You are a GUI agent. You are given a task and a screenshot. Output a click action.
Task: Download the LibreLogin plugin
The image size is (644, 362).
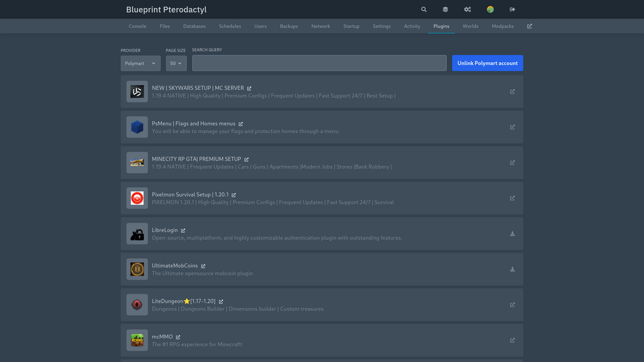(x=512, y=234)
